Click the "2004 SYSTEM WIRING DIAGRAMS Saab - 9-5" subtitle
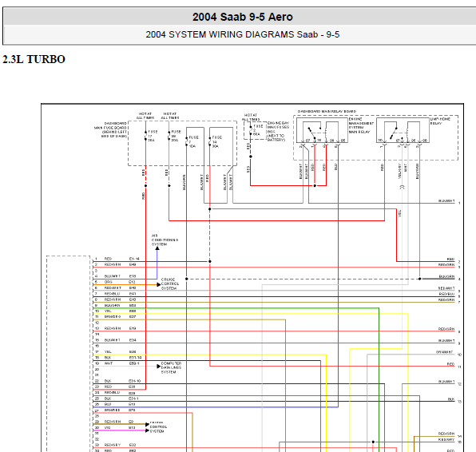 click(x=242, y=34)
